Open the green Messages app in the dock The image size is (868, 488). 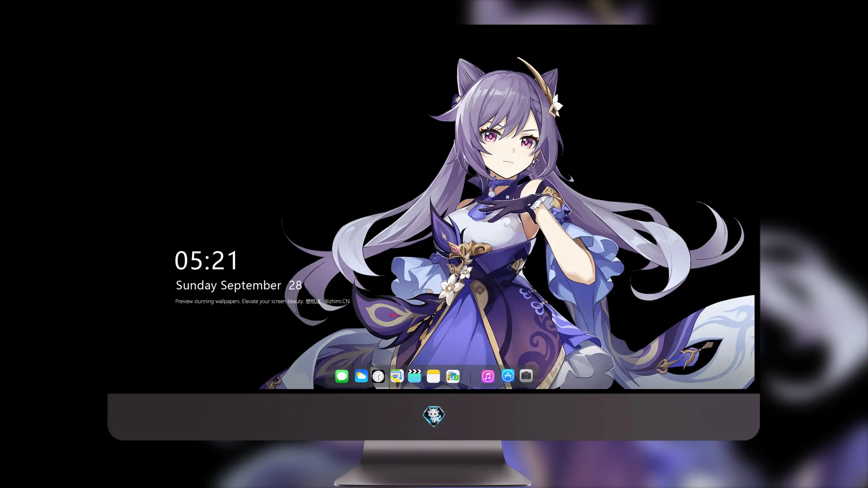click(x=342, y=376)
